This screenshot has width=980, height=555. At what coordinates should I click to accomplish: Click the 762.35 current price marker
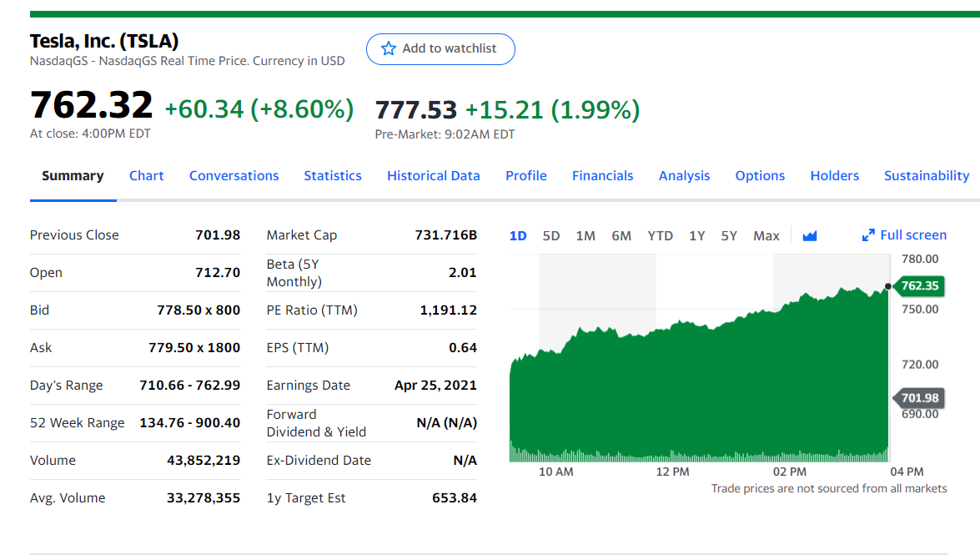point(919,286)
